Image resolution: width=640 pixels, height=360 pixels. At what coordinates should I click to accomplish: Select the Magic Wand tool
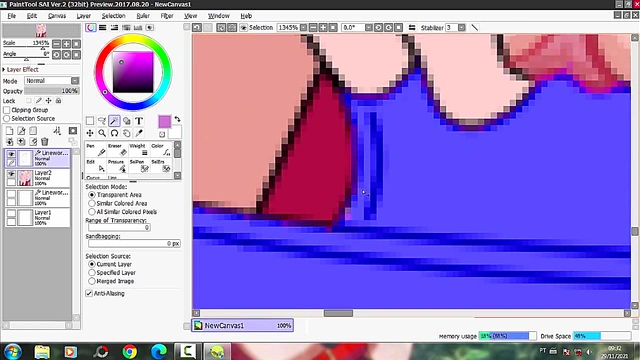[x=114, y=121]
